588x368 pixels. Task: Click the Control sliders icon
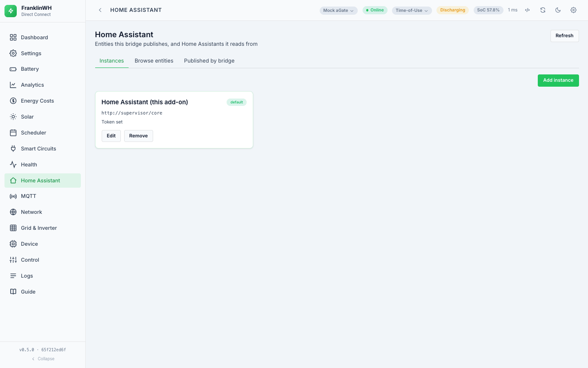coord(13,260)
